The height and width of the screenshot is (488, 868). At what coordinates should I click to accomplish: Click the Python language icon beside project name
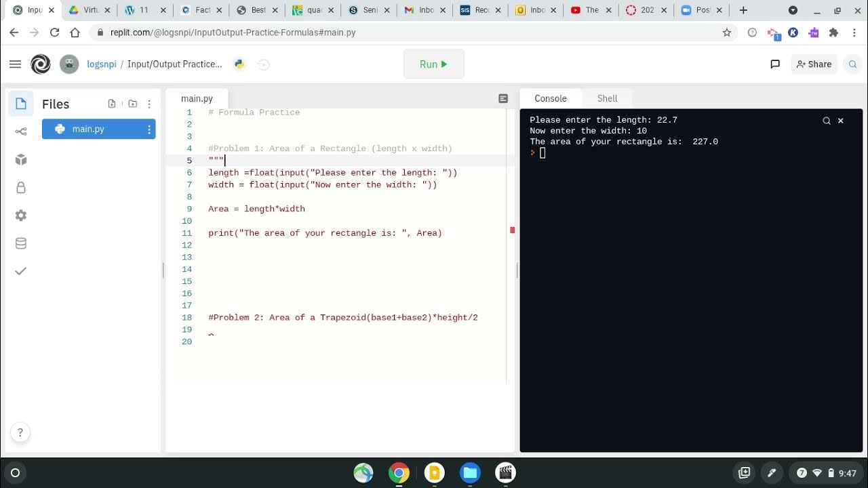coord(239,64)
